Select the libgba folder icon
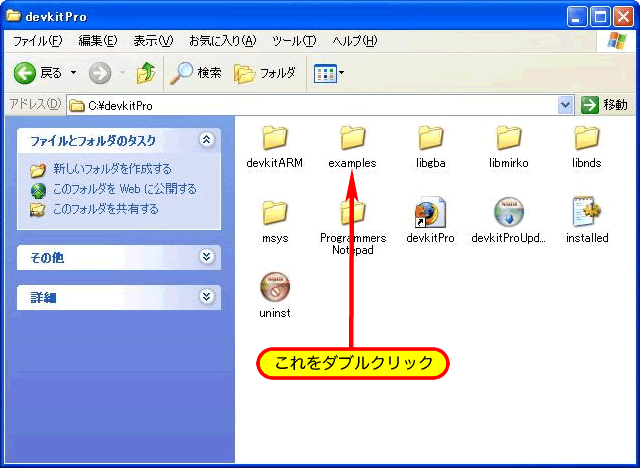Screen dimensions: 640x468 pyautogui.click(x=431, y=138)
